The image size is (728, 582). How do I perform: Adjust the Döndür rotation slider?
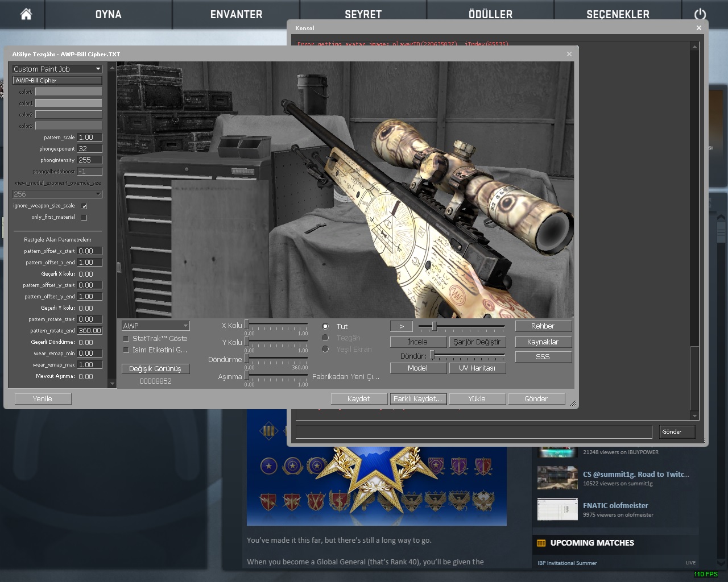coord(468,356)
